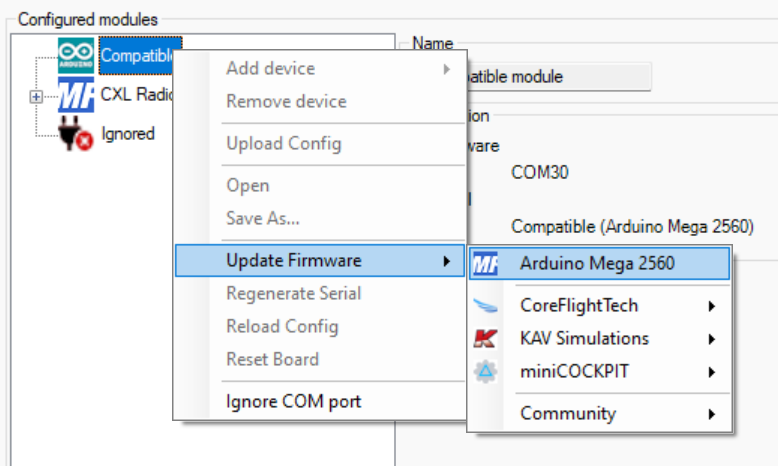
Task: Click the MobiFlight icon next to CXL Radio
Action: tap(76, 96)
